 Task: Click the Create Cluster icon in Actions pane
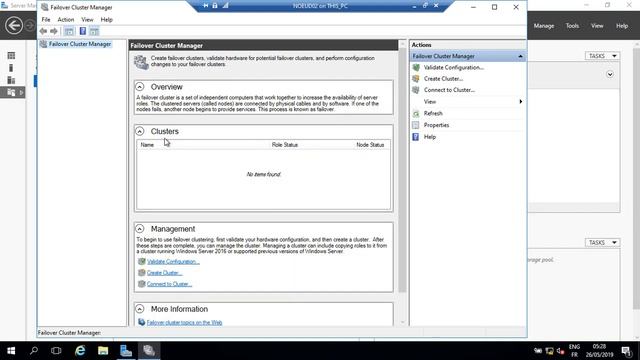416,79
